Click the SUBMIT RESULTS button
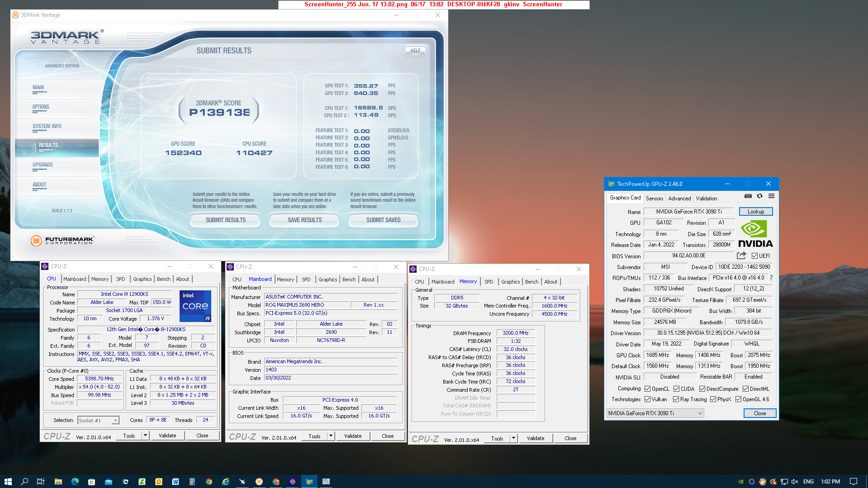Image resolution: width=868 pixels, height=488 pixels. pyautogui.click(x=225, y=220)
